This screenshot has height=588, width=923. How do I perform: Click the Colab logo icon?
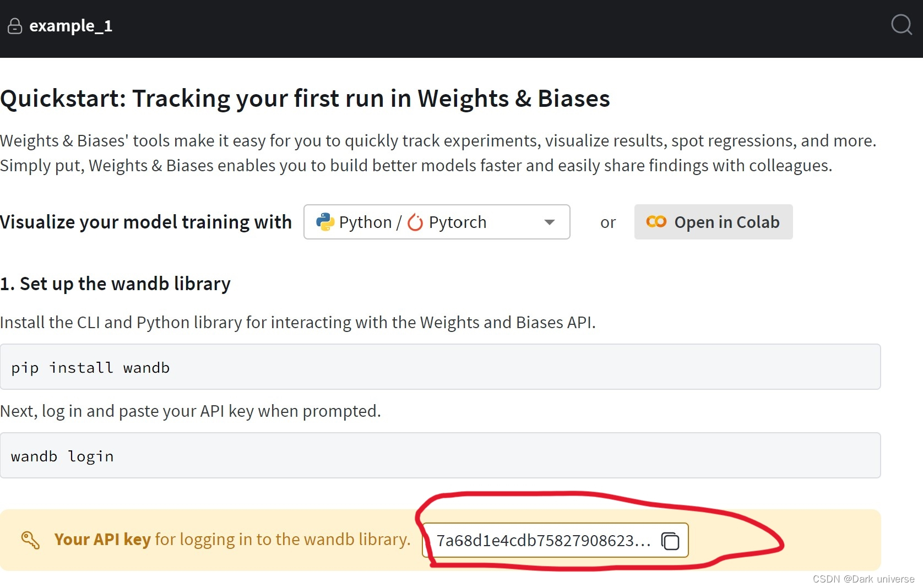pyautogui.click(x=656, y=222)
